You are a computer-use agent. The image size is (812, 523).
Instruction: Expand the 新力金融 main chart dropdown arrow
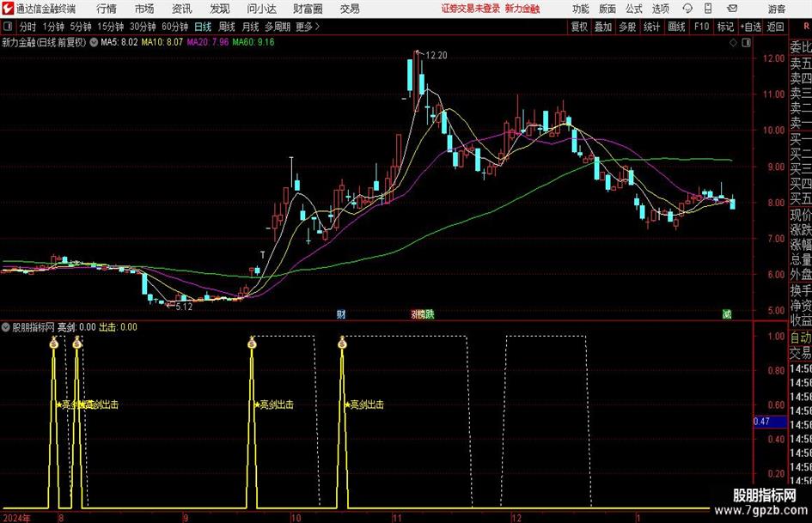click(x=94, y=42)
